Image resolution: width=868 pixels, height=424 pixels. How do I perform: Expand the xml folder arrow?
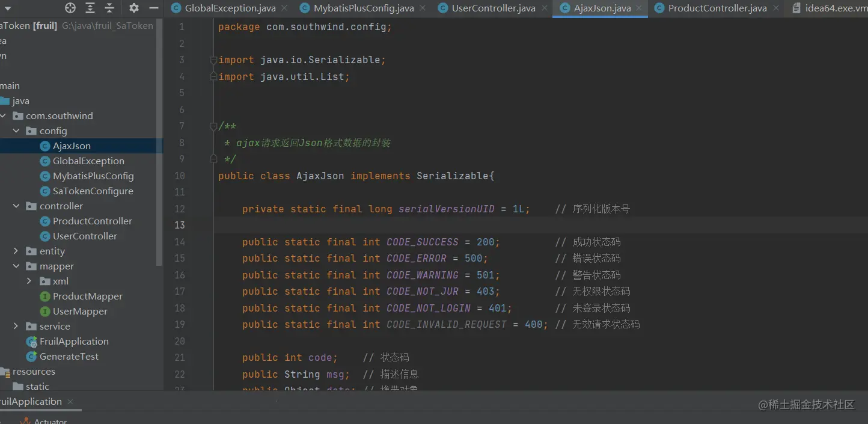pyautogui.click(x=29, y=281)
